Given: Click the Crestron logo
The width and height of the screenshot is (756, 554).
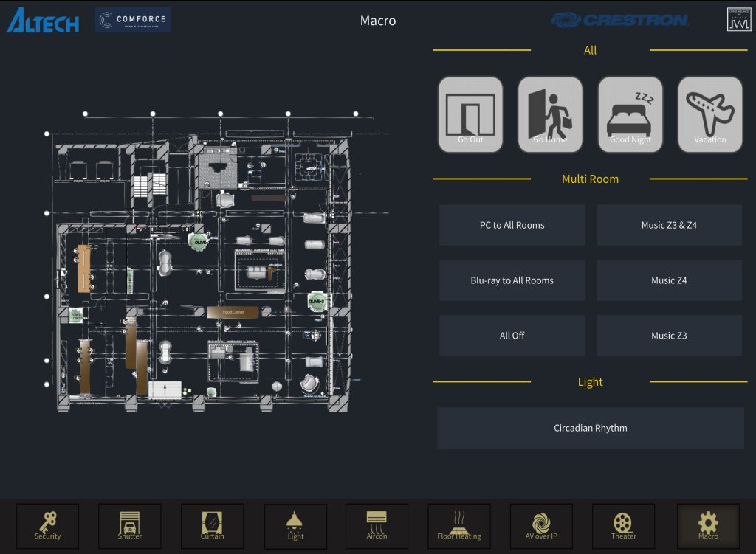Looking at the screenshot, I should click(620, 20).
